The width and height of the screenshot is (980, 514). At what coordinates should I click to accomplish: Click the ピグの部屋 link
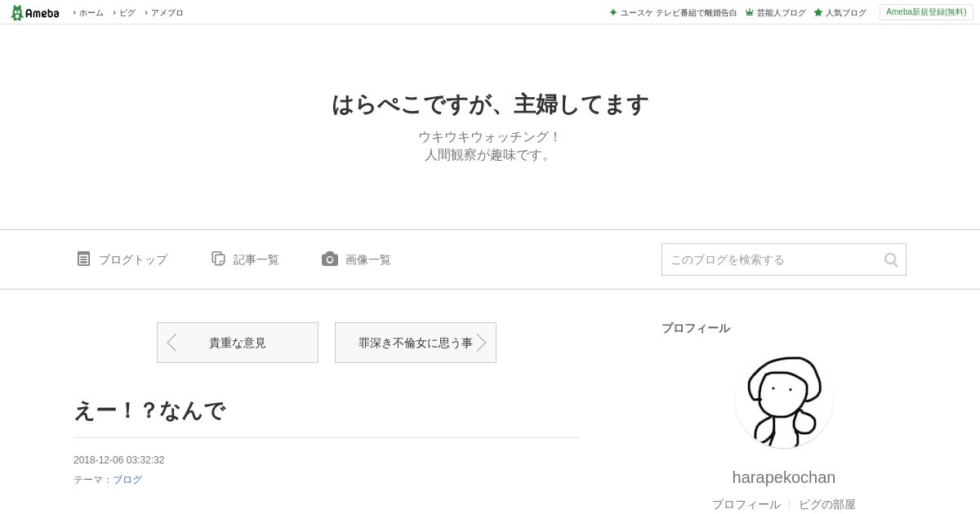pos(827,504)
